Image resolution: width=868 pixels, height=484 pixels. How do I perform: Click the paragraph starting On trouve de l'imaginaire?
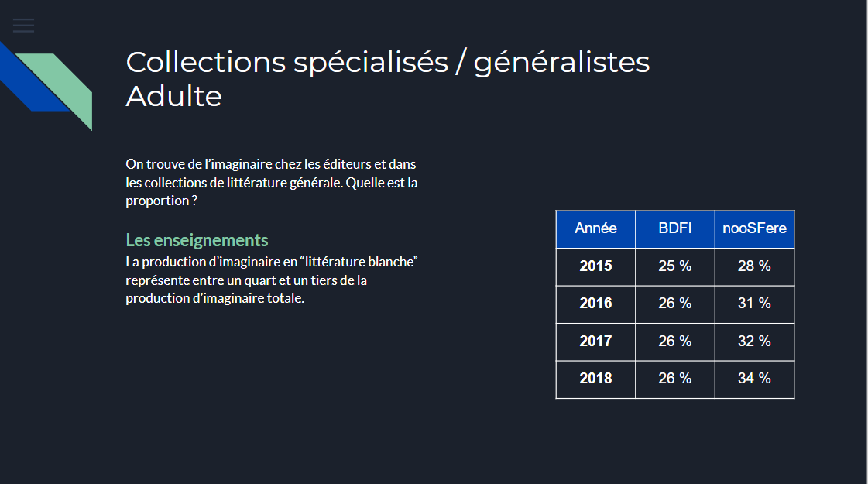point(271,182)
